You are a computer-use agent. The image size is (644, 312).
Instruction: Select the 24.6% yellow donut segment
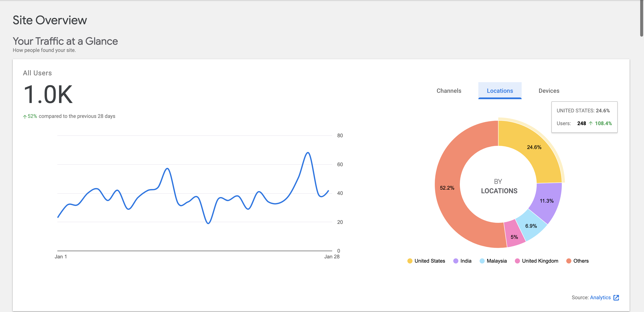(534, 147)
